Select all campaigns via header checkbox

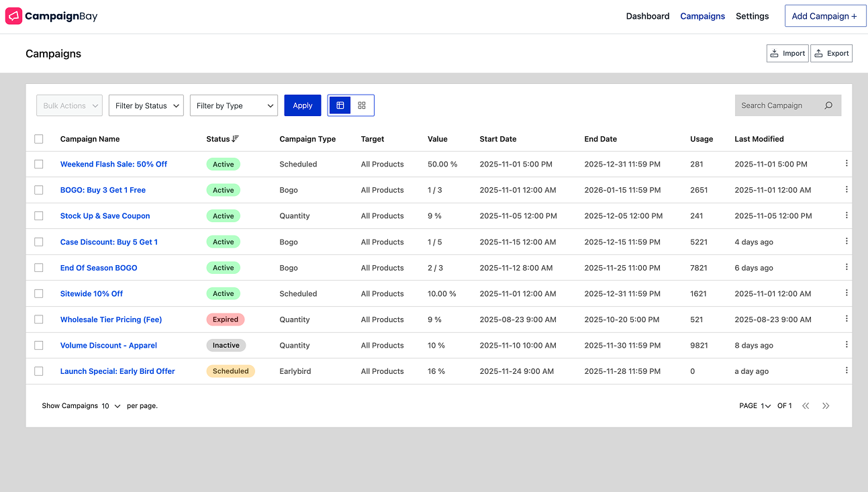(38, 139)
